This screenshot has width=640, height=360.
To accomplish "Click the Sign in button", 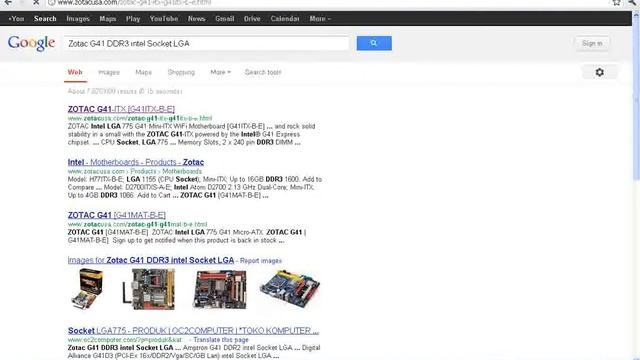I will [592, 43].
